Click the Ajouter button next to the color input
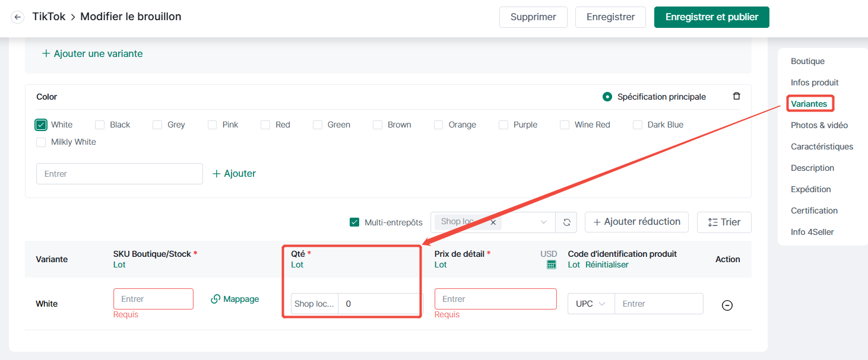 click(x=234, y=174)
